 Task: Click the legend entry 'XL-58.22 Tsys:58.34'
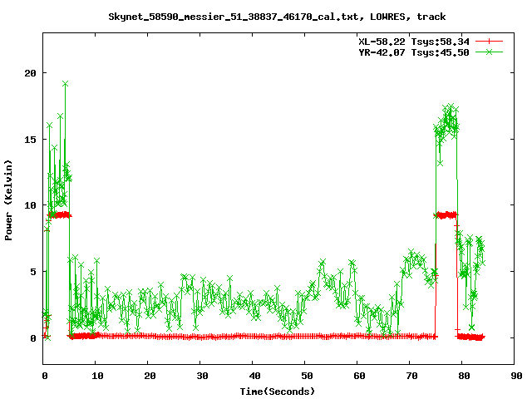pyautogui.click(x=414, y=42)
